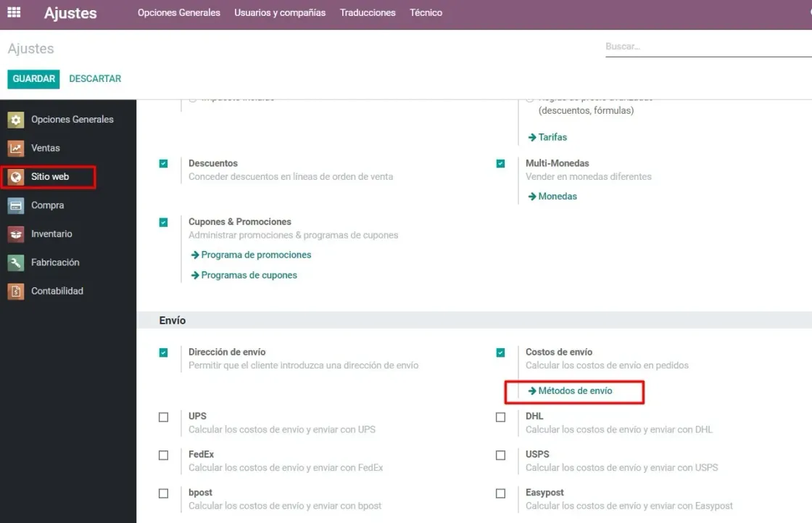
Task: Click the Buscar search field
Action: pyautogui.click(x=708, y=46)
